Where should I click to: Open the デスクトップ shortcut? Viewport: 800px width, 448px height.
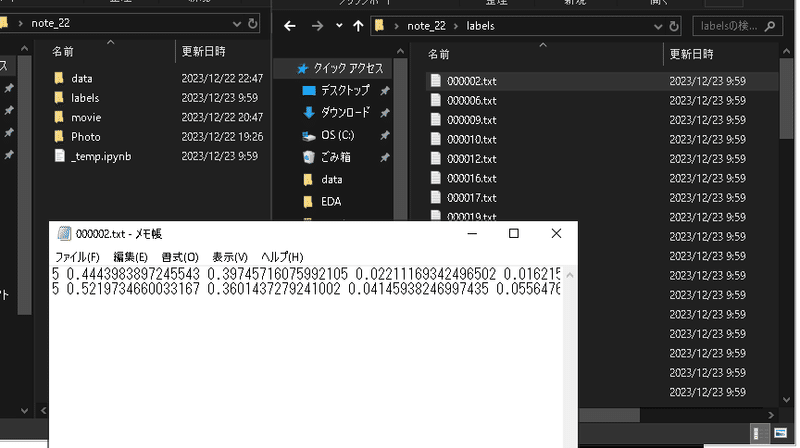(x=336, y=90)
